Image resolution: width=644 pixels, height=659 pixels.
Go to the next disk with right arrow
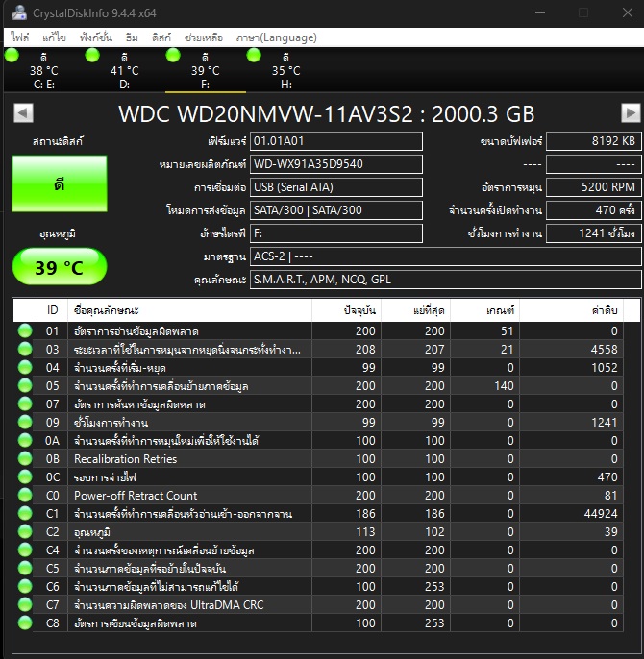pos(631,113)
